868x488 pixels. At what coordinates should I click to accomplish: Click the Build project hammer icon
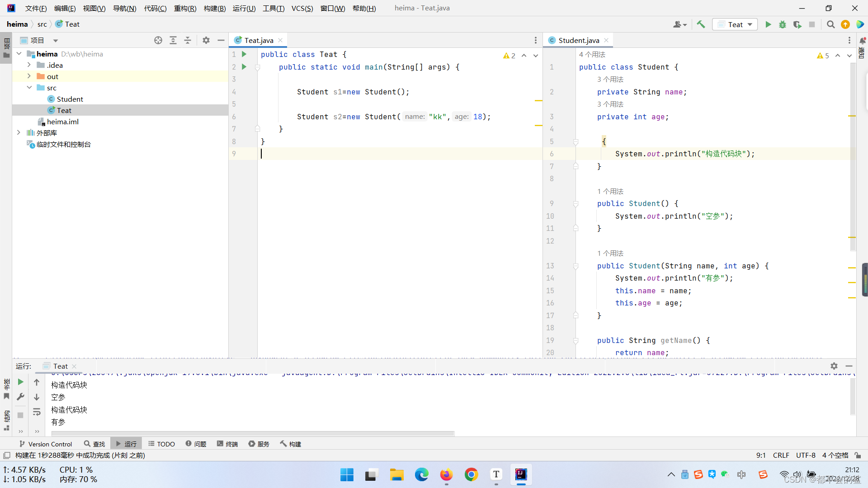click(x=701, y=24)
